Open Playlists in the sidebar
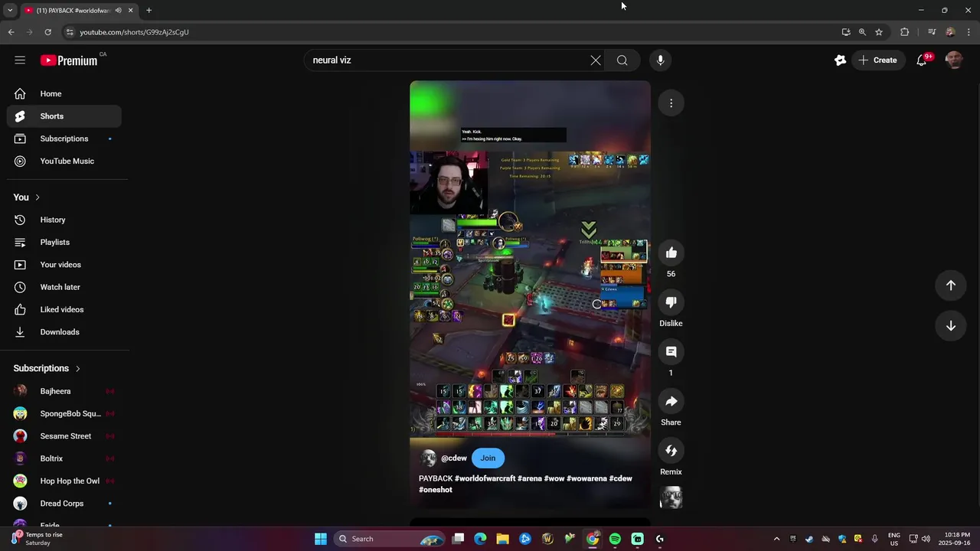 (x=64, y=242)
